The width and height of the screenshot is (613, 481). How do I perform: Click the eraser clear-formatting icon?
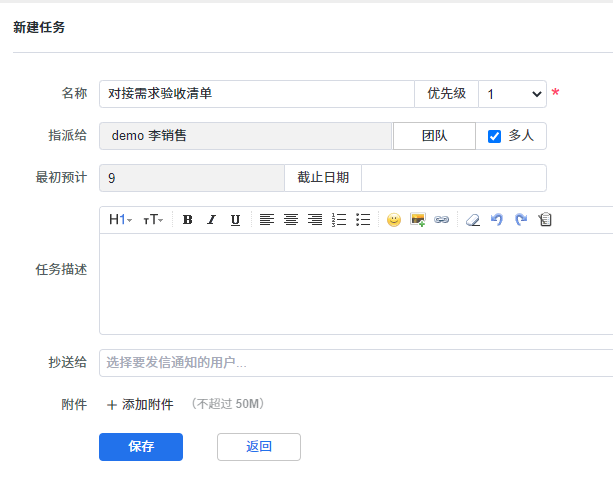[x=473, y=220]
